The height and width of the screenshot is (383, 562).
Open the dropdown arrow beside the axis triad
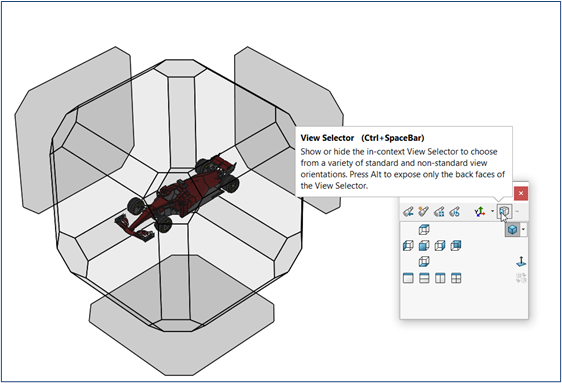pyautogui.click(x=492, y=211)
